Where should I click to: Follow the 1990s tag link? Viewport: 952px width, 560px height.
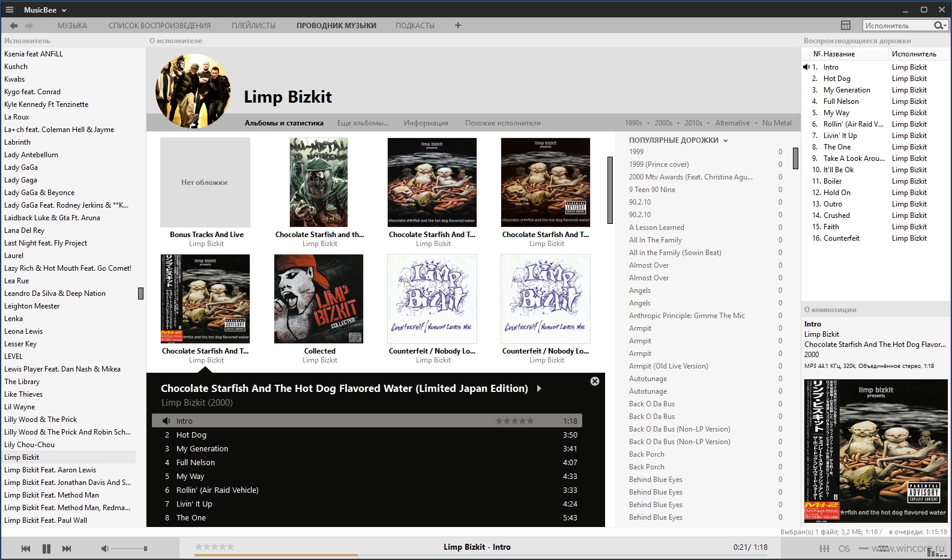pos(633,123)
